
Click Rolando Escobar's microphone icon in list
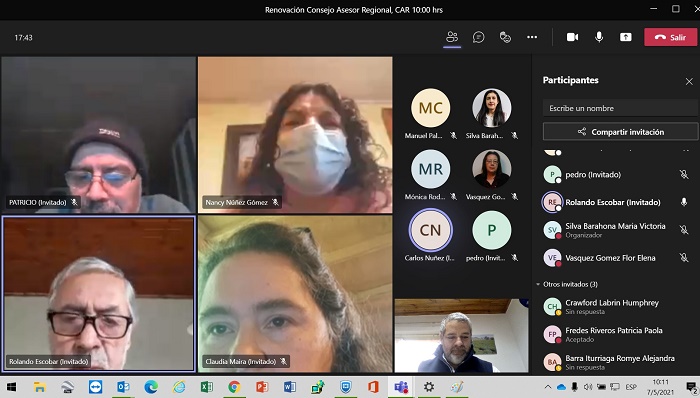[683, 202]
